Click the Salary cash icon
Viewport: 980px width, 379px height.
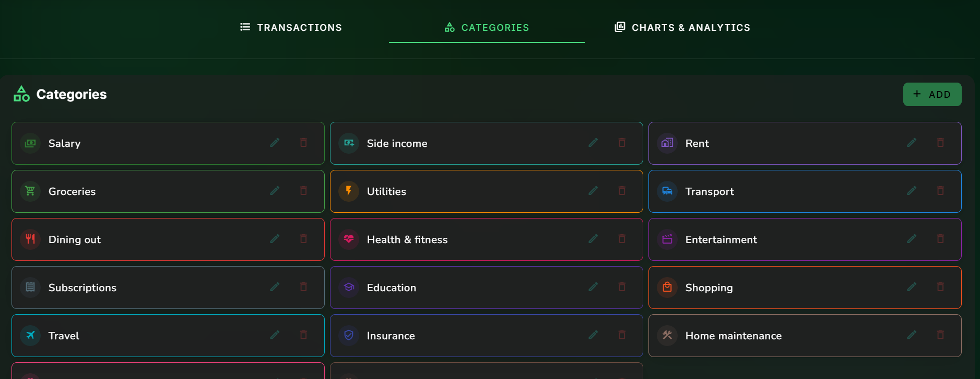(x=30, y=143)
